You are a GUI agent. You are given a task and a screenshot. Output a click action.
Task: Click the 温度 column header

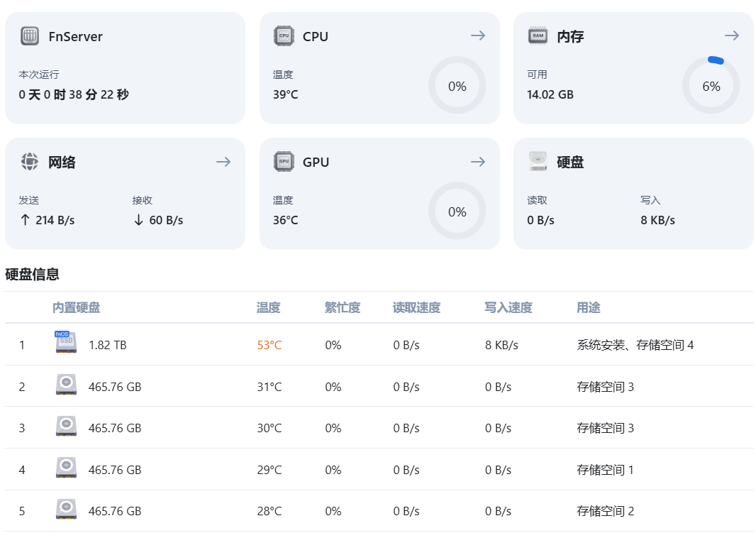[x=268, y=307]
